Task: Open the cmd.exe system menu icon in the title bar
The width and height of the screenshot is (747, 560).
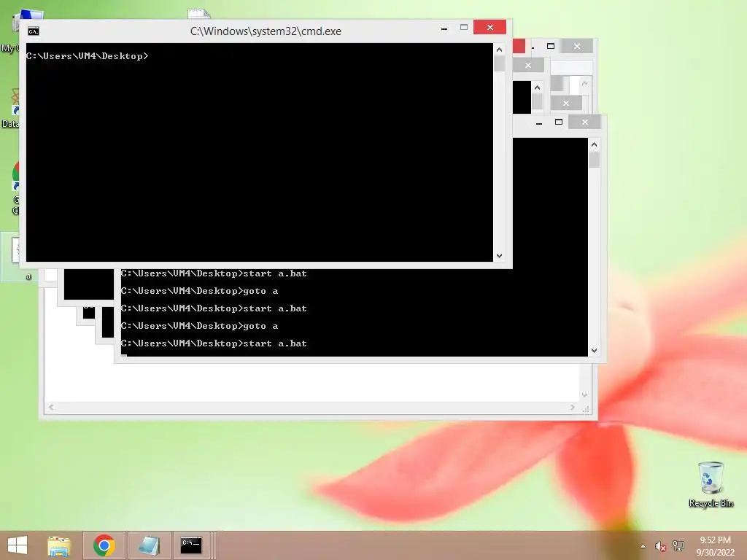Action: click(34, 31)
